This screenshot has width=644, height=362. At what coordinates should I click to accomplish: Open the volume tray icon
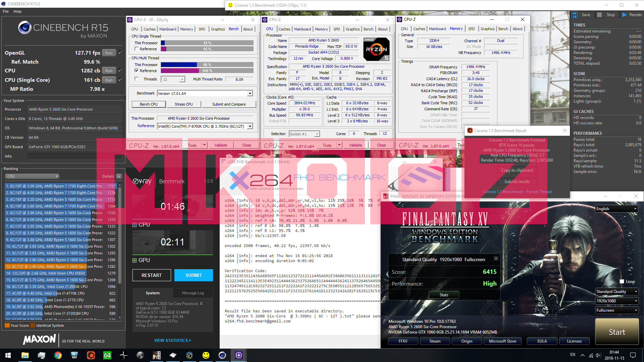tap(599, 355)
